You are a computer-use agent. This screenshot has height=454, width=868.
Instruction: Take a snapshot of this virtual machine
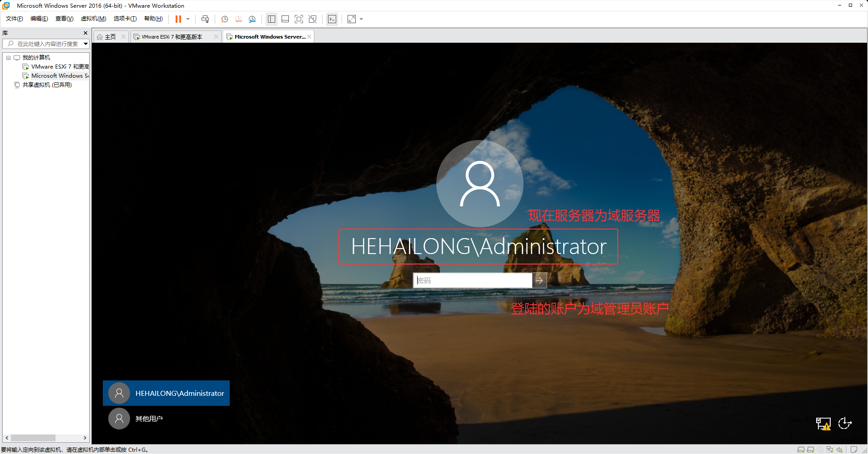point(224,19)
